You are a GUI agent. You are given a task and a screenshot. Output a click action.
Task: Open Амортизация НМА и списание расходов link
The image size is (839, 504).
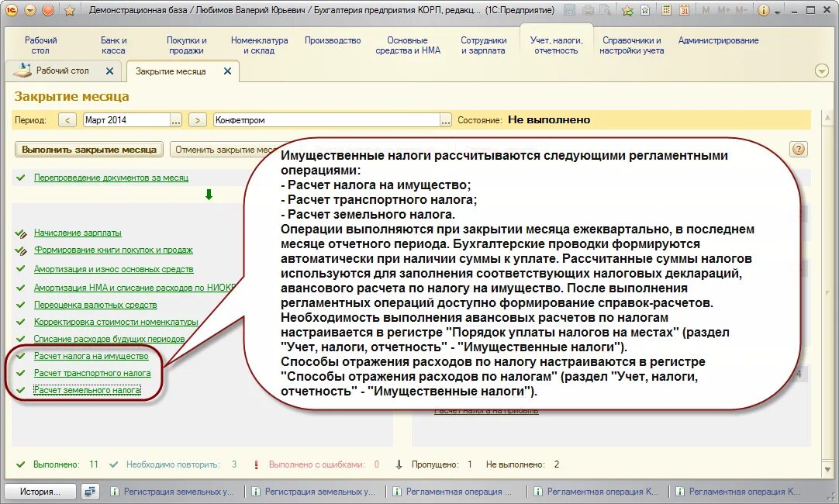point(134,288)
